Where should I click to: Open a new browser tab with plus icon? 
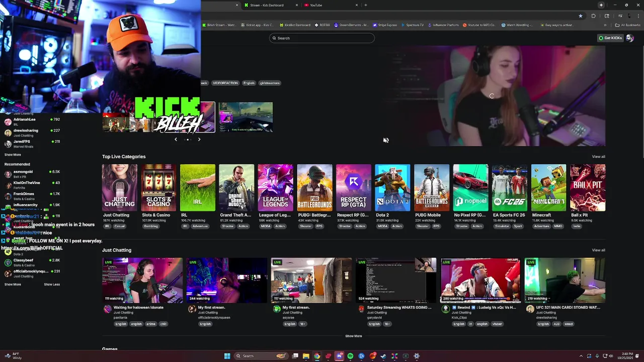click(x=366, y=5)
